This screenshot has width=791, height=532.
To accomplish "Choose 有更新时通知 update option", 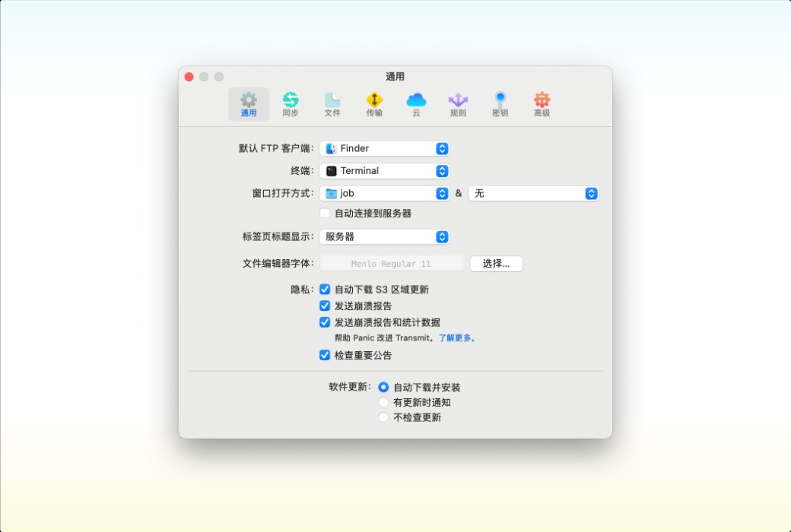I will 383,402.
